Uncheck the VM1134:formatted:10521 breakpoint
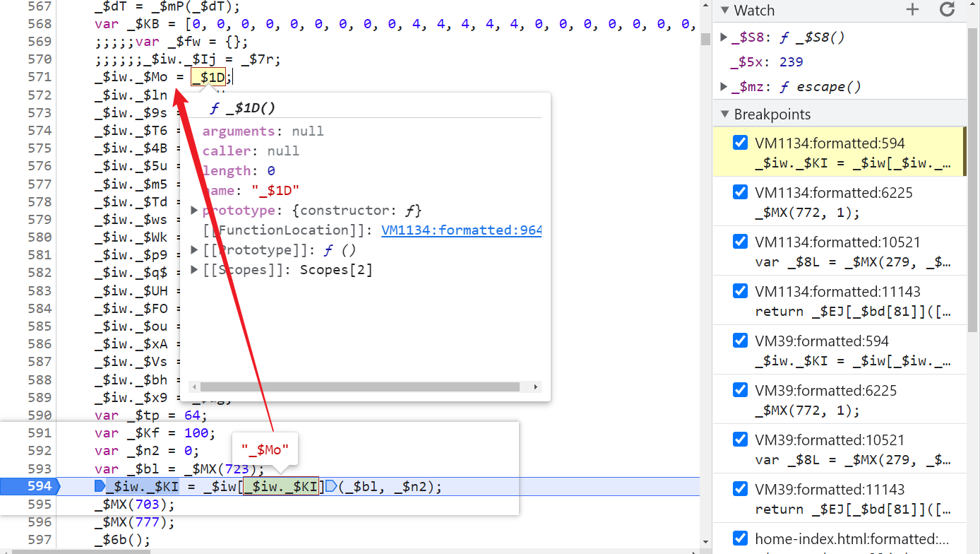 [740, 242]
